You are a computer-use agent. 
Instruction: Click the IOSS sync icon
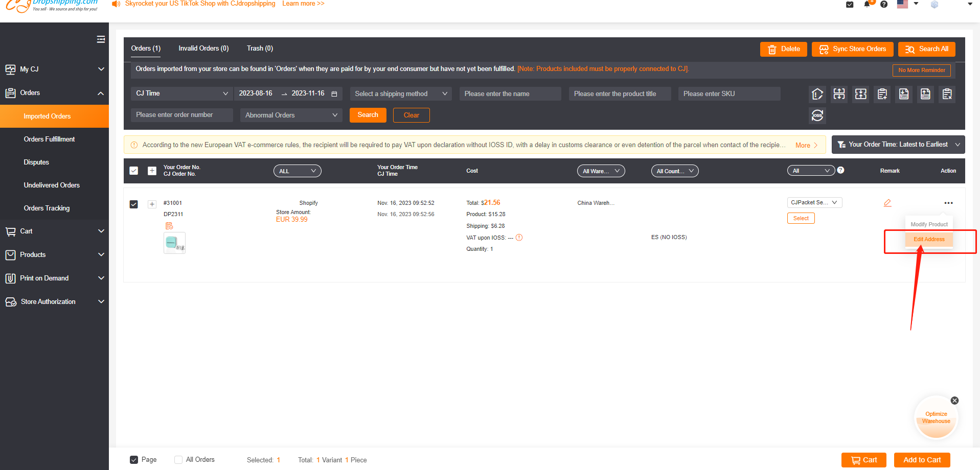817,115
